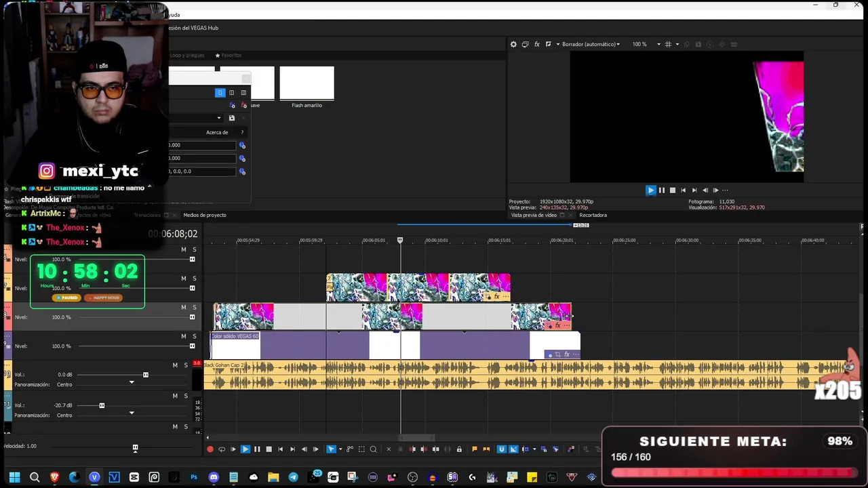The width and height of the screenshot is (868, 488).
Task: Insert a marker using the orange marker icon
Action: pyautogui.click(x=475, y=449)
